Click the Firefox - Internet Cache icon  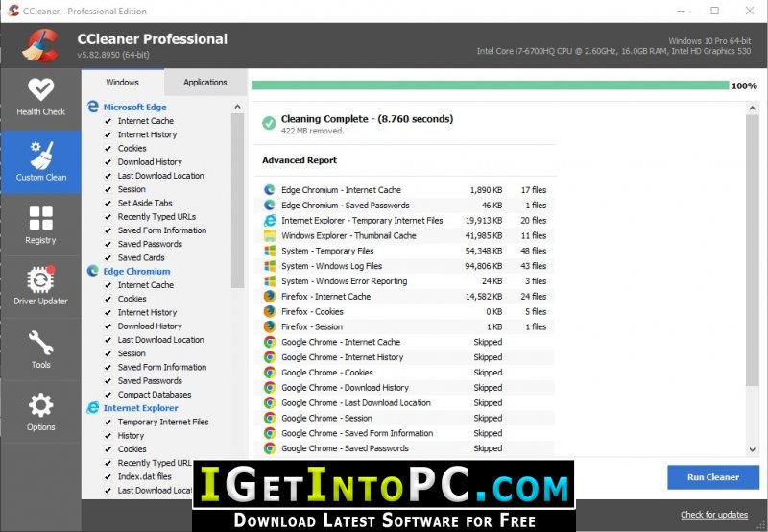[x=270, y=297]
